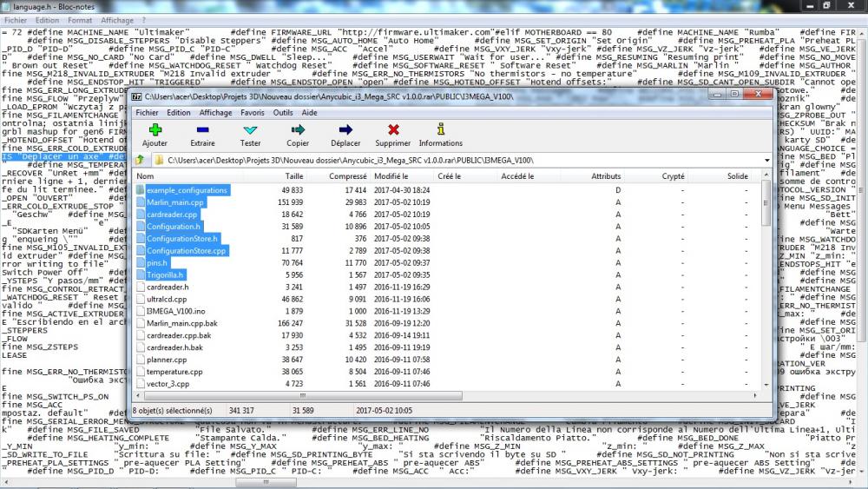Open the Informations toolbar icon
This screenshot has width=868, height=489.
tap(441, 129)
